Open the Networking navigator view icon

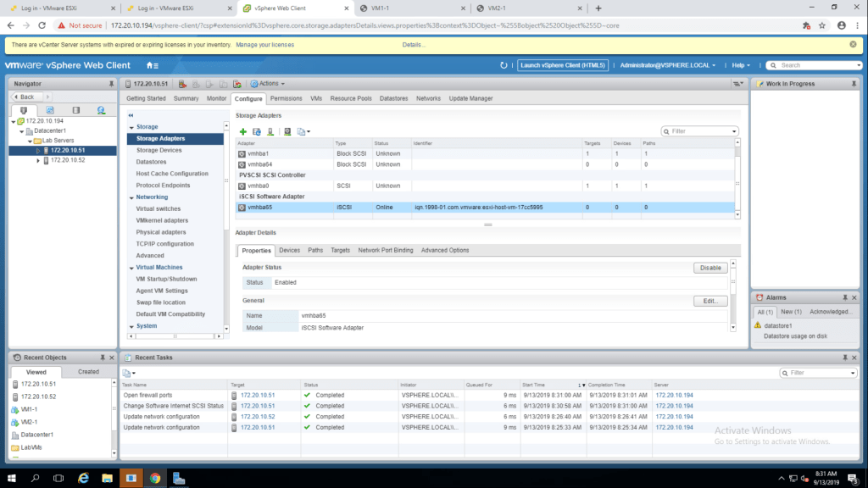point(101,110)
